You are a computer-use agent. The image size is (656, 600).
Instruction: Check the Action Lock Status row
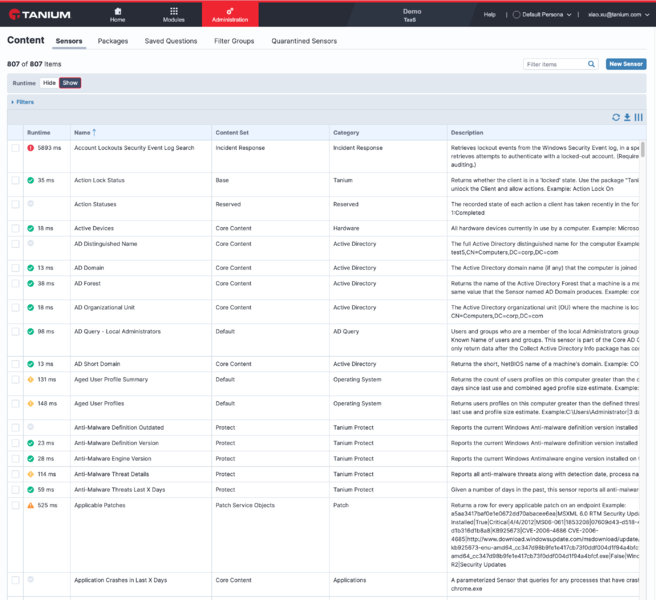point(15,180)
